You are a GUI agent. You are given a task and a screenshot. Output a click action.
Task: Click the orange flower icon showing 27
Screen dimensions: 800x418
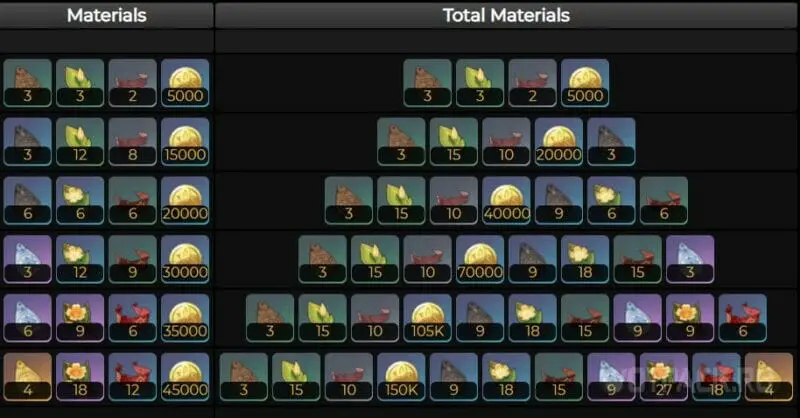coord(664,377)
